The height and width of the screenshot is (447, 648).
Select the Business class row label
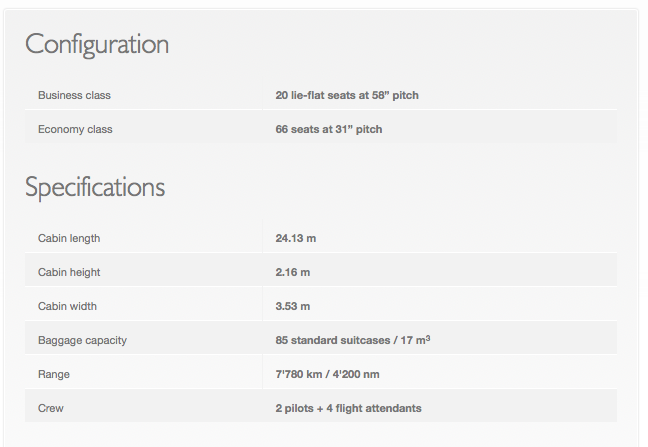pos(74,95)
